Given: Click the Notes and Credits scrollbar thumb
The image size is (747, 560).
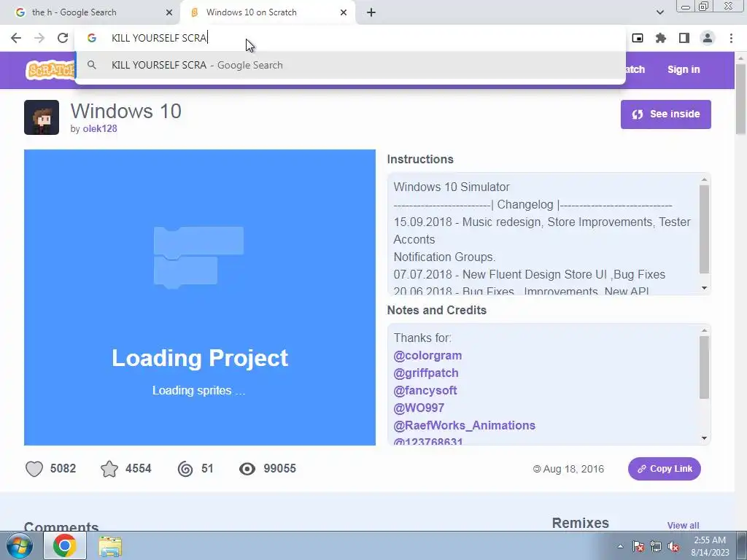Looking at the screenshot, I should (x=704, y=367).
